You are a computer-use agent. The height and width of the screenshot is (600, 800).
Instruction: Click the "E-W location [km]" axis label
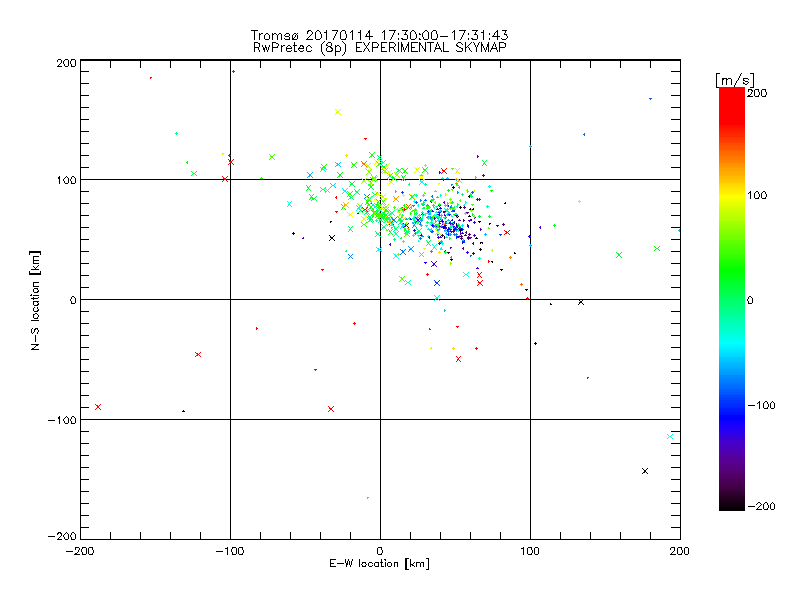pos(379,564)
